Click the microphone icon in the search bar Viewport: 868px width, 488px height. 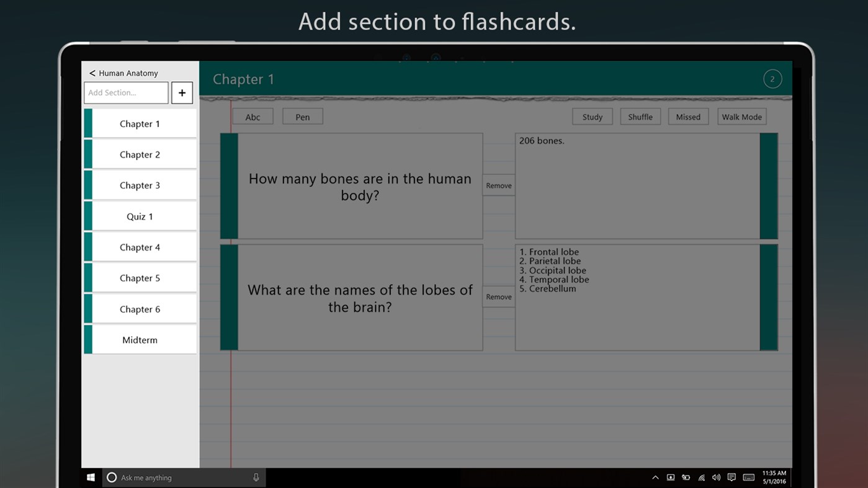pos(256,477)
